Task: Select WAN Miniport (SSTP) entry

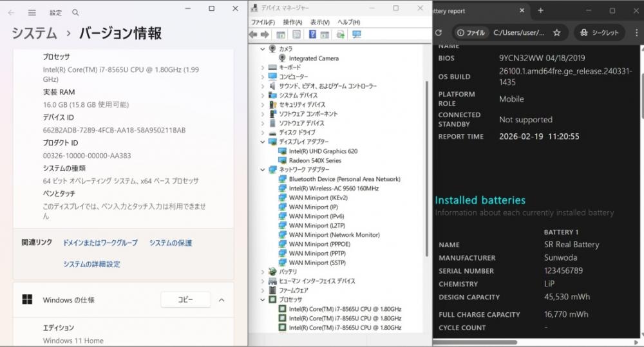Action: tap(317, 263)
